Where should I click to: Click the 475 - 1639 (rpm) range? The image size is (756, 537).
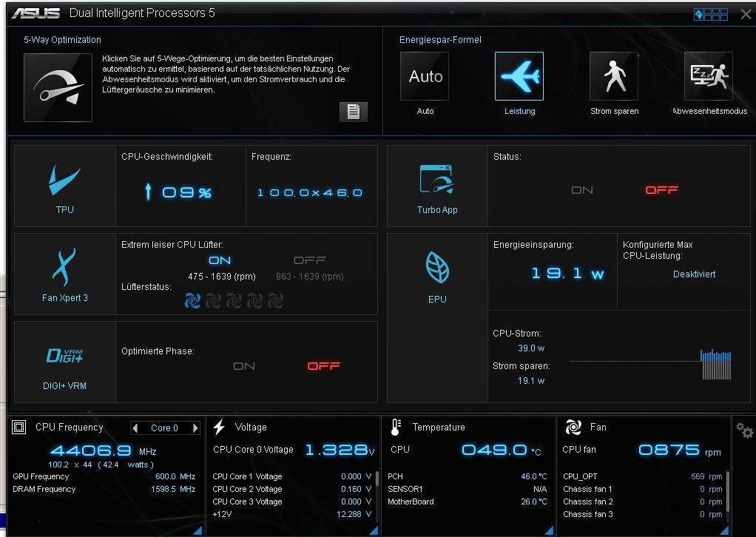[222, 277]
